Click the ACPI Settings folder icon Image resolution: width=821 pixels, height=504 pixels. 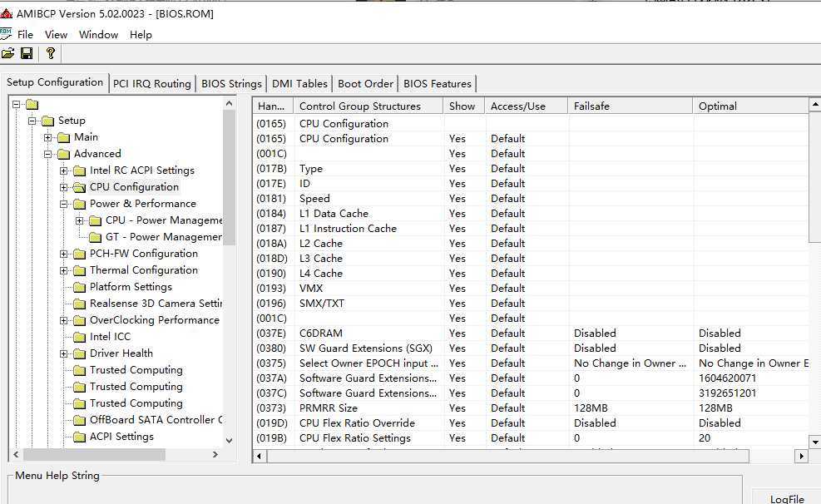(x=80, y=437)
